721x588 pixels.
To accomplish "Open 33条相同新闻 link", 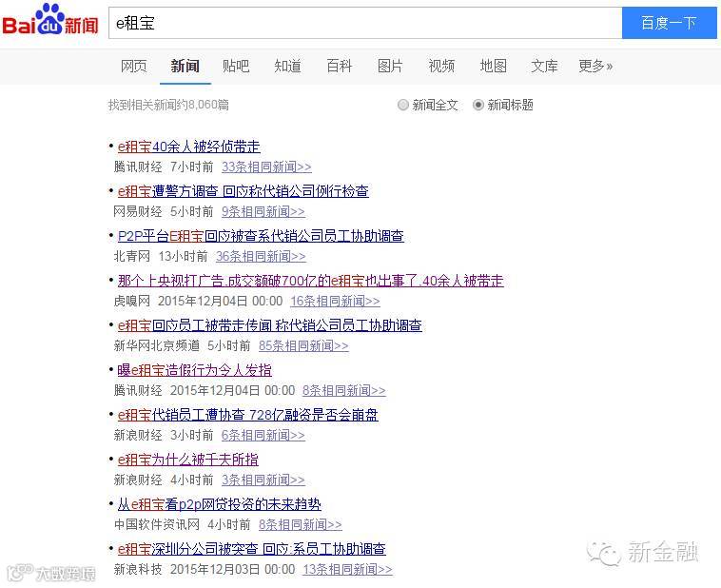I will click(x=266, y=167).
